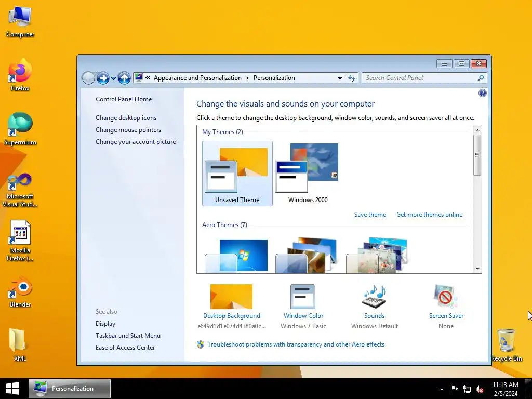Open the address bar history dropdown
532x399 pixels.
[x=340, y=78]
